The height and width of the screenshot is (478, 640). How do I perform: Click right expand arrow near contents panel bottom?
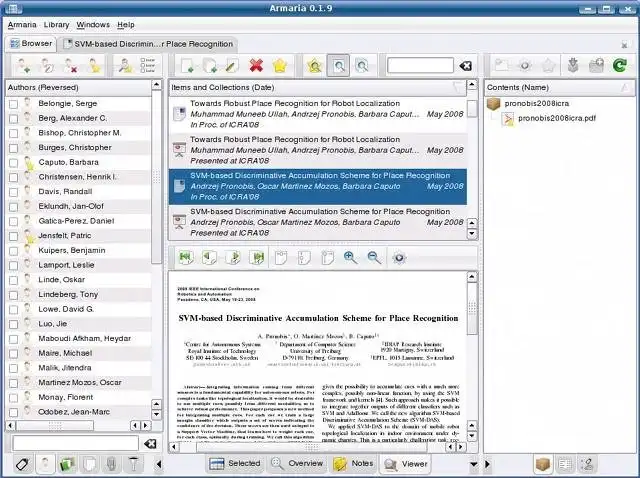click(x=487, y=464)
